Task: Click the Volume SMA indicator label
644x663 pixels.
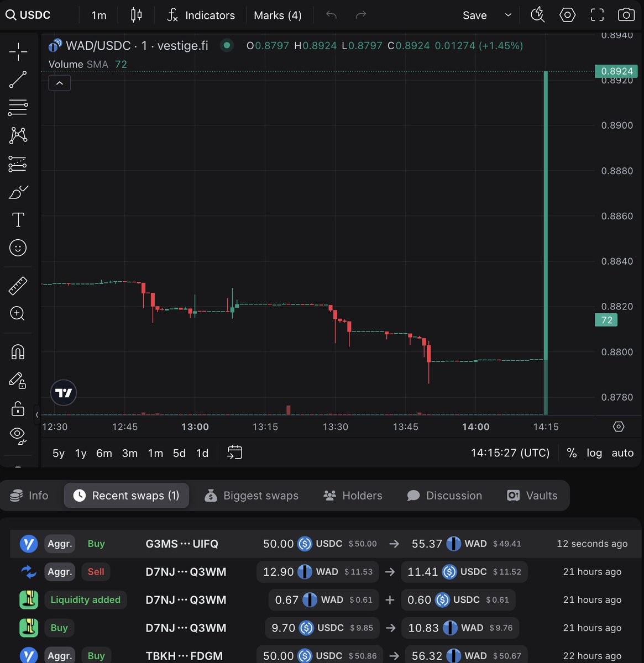Action: point(78,64)
